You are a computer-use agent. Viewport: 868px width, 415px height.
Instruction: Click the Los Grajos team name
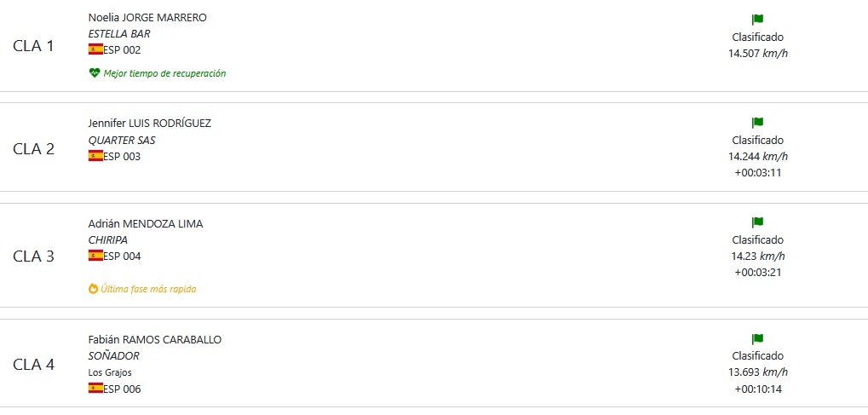pyautogui.click(x=110, y=372)
